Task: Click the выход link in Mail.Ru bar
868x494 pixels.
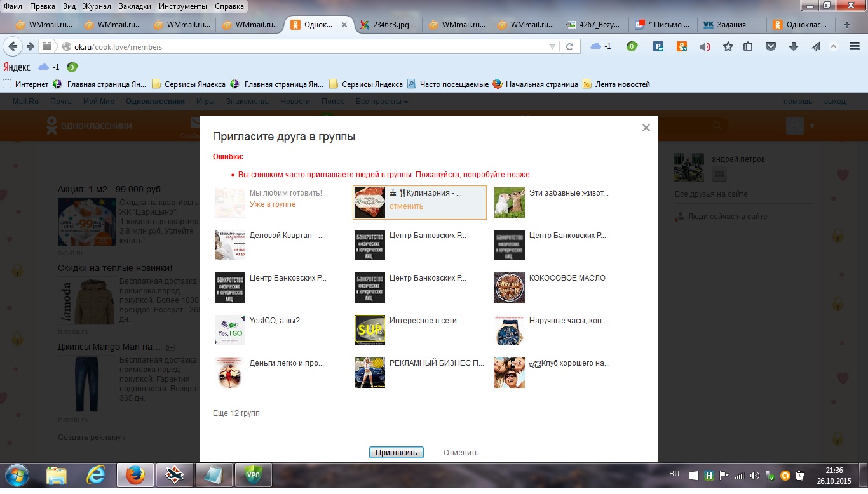Action: [x=835, y=102]
